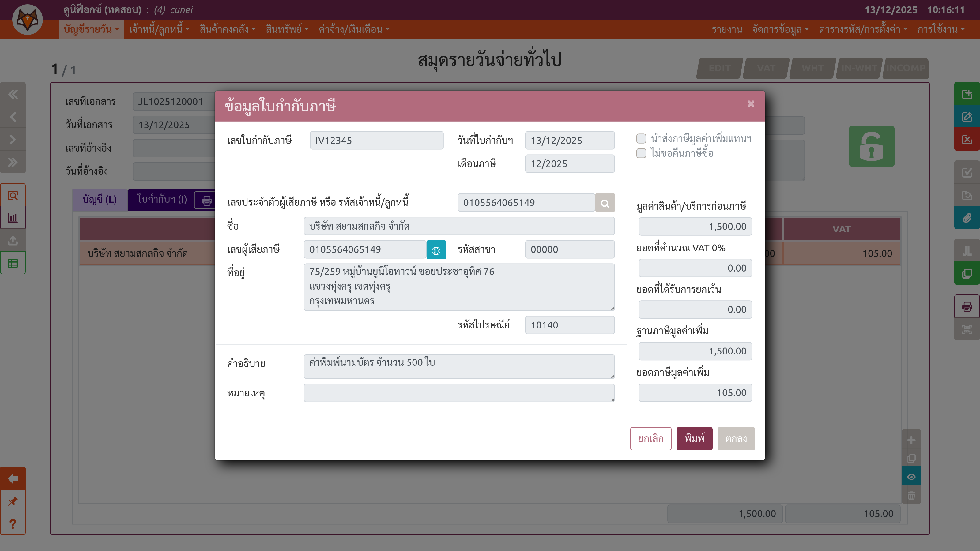Click the green unlock padlock icon

click(x=871, y=146)
